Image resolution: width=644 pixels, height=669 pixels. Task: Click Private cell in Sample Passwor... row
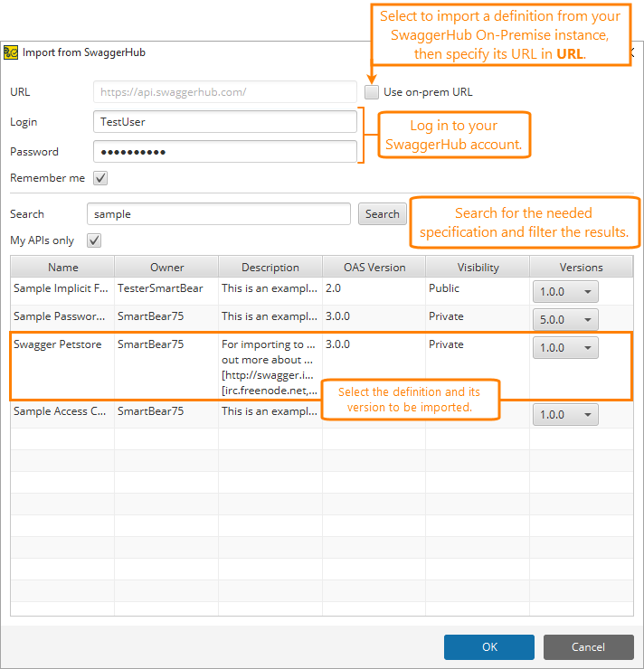point(446,316)
